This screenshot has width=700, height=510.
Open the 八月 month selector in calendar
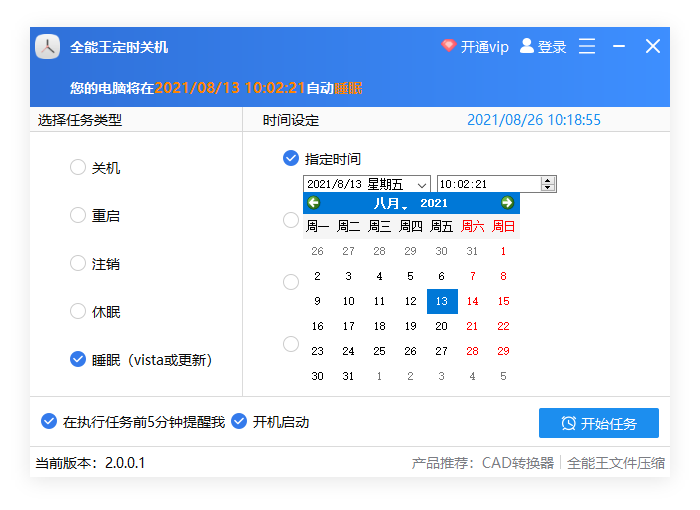coord(389,203)
